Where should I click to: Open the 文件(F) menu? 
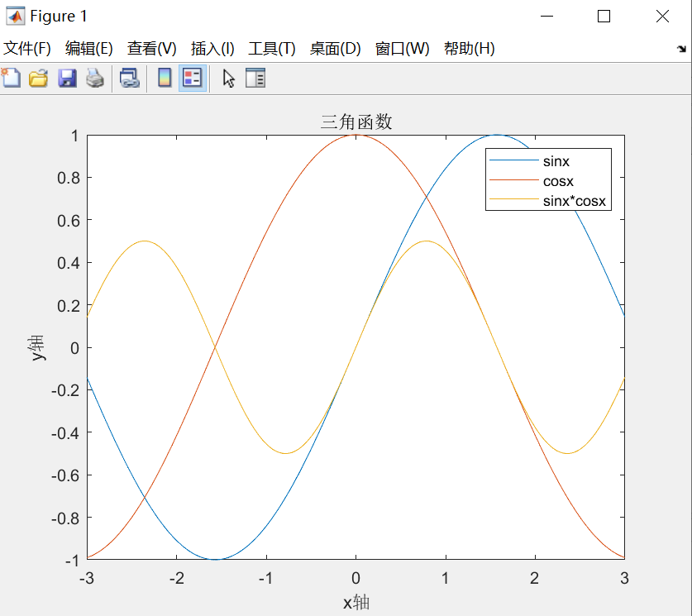coord(25,49)
